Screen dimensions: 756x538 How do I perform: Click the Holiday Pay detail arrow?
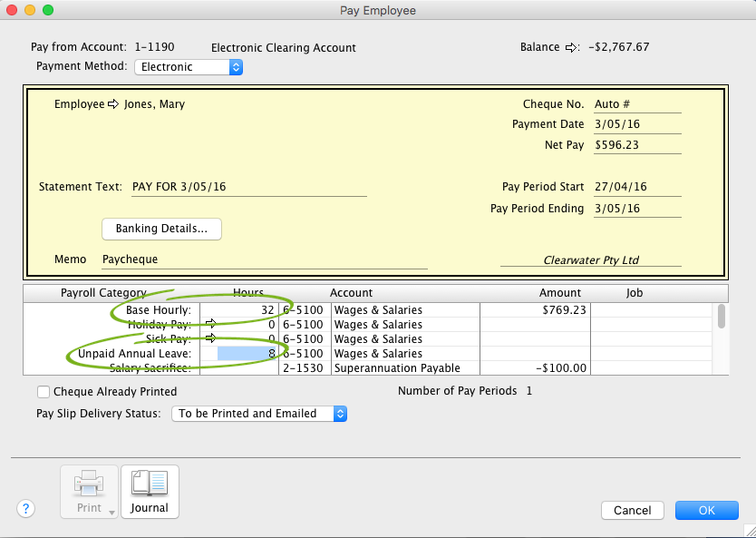pos(210,324)
